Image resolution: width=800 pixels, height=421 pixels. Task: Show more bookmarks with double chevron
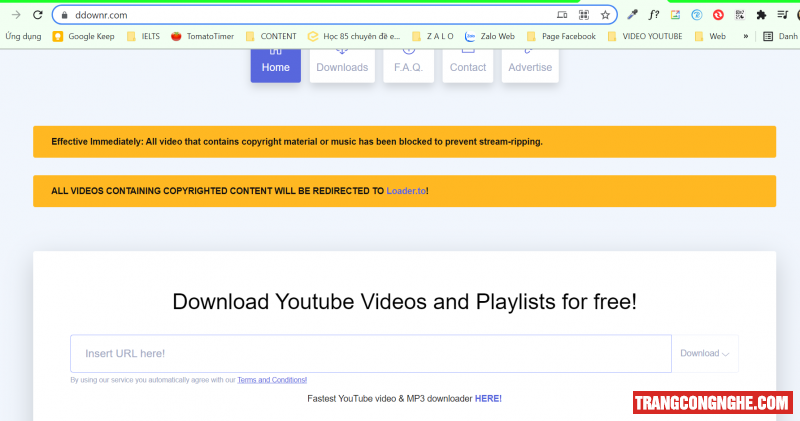(x=745, y=36)
